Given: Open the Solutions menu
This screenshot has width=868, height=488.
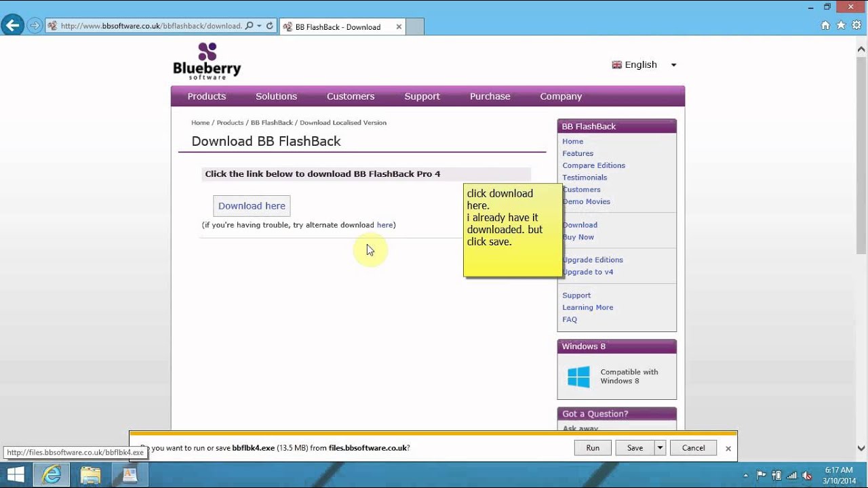Looking at the screenshot, I should pos(276,96).
